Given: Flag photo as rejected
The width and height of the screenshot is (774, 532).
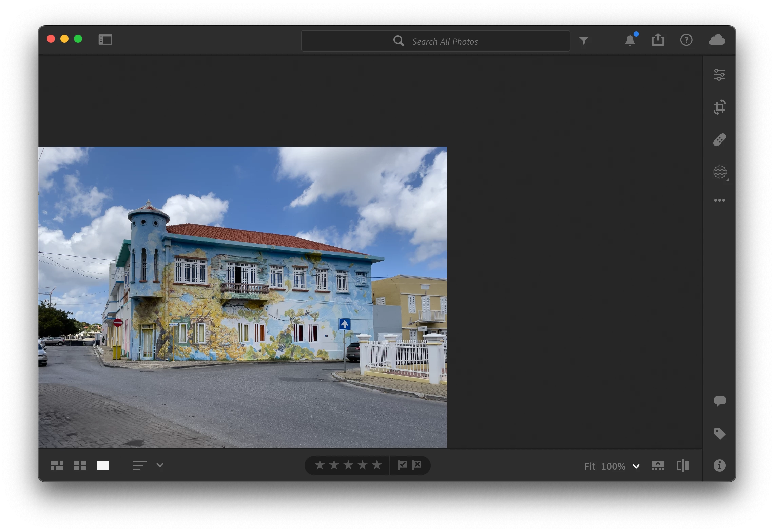Looking at the screenshot, I should [x=417, y=465].
